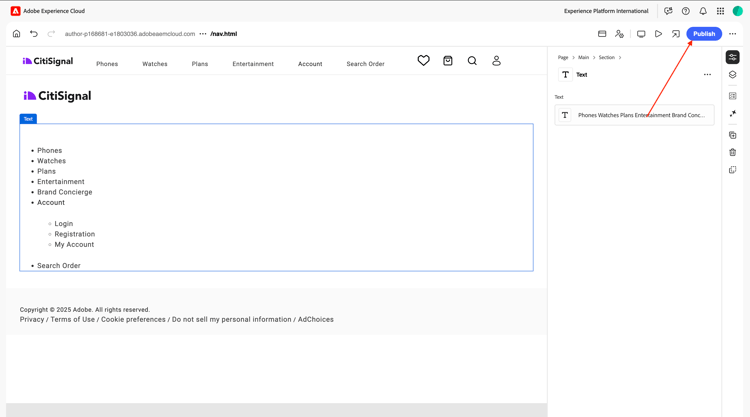
Task: Open Cookie preferences footer link
Action: (133, 319)
